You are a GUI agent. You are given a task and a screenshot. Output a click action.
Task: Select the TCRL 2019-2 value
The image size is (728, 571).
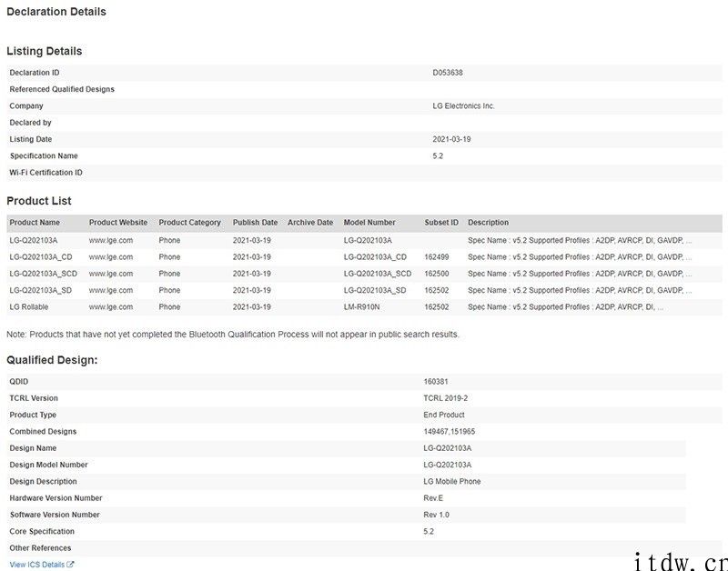(x=445, y=398)
